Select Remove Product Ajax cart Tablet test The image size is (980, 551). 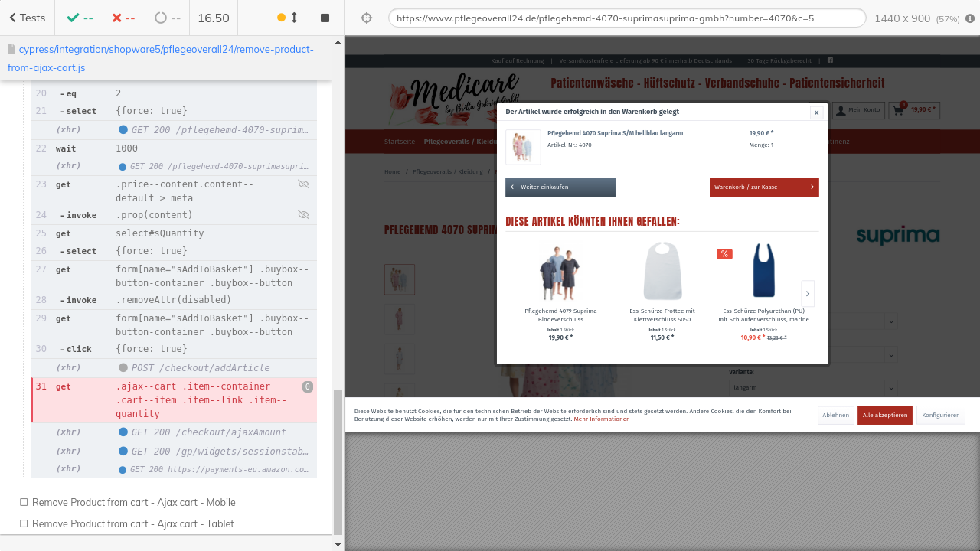click(x=132, y=523)
